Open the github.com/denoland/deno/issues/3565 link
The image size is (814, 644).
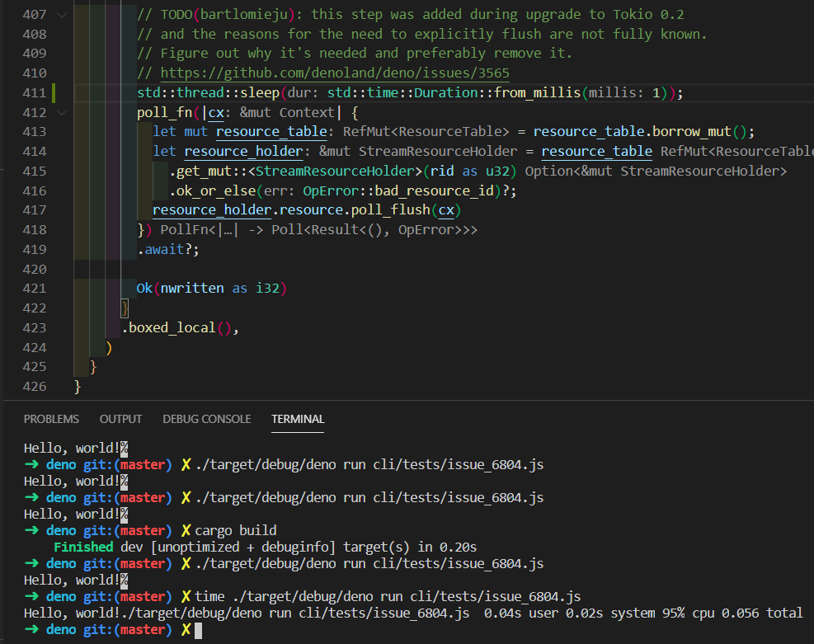(x=335, y=73)
